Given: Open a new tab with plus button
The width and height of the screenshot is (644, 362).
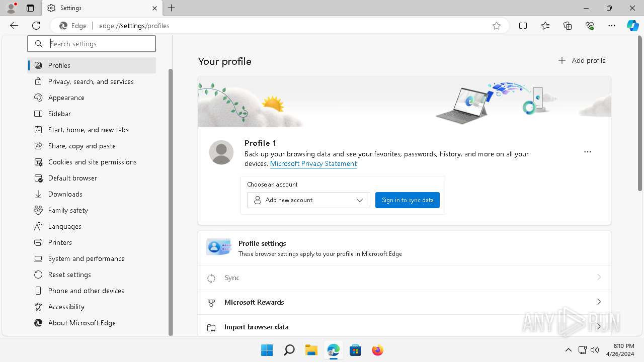Looking at the screenshot, I should [172, 8].
